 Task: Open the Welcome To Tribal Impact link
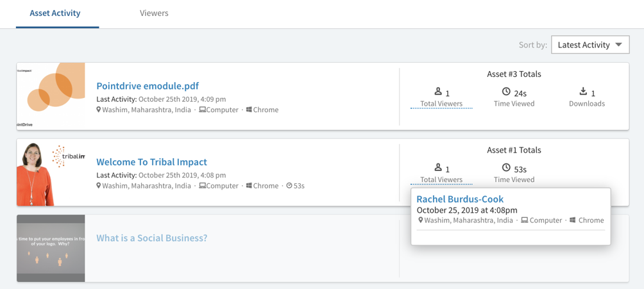pos(151,162)
